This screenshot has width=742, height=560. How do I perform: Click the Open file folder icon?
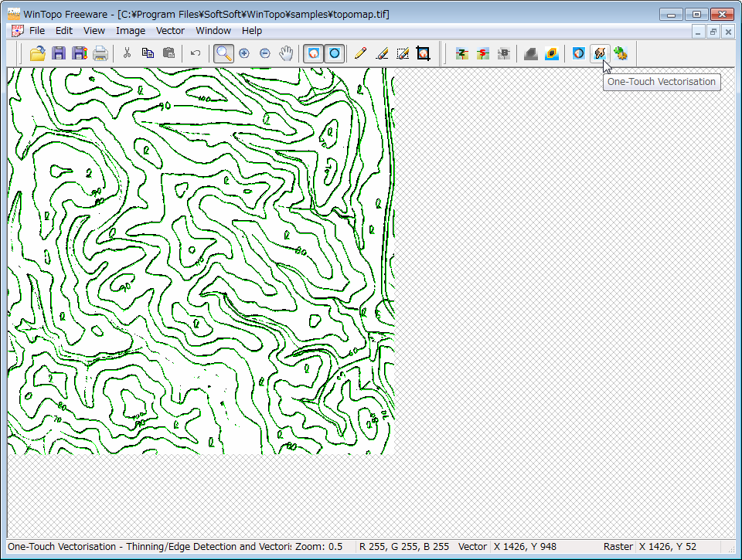point(37,53)
